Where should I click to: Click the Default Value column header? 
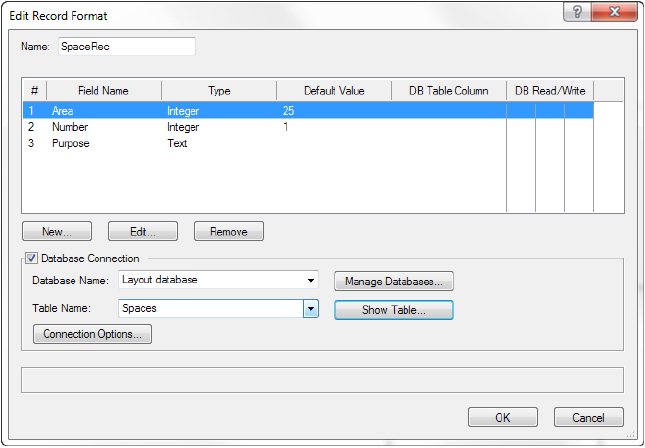pyautogui.click(x=334, y=91)
